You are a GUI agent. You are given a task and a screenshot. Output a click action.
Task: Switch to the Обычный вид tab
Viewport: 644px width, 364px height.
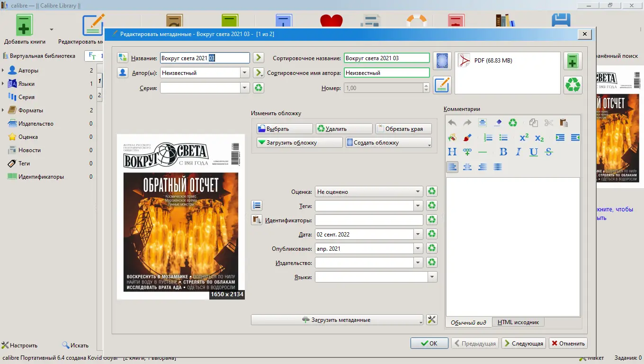468,322
